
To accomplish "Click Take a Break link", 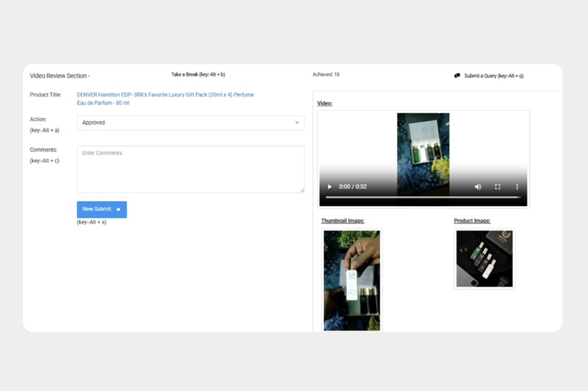I will tap(198, 74).
